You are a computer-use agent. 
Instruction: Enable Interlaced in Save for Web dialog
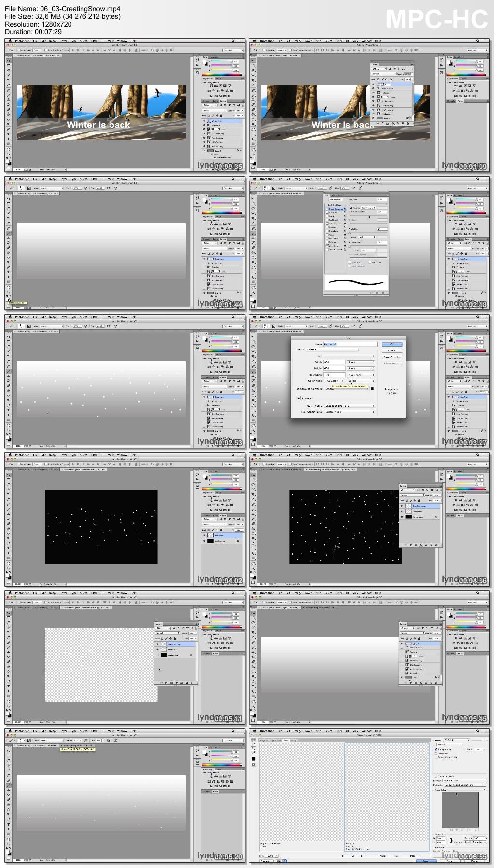pyautogui.click(x=436, y=754)
